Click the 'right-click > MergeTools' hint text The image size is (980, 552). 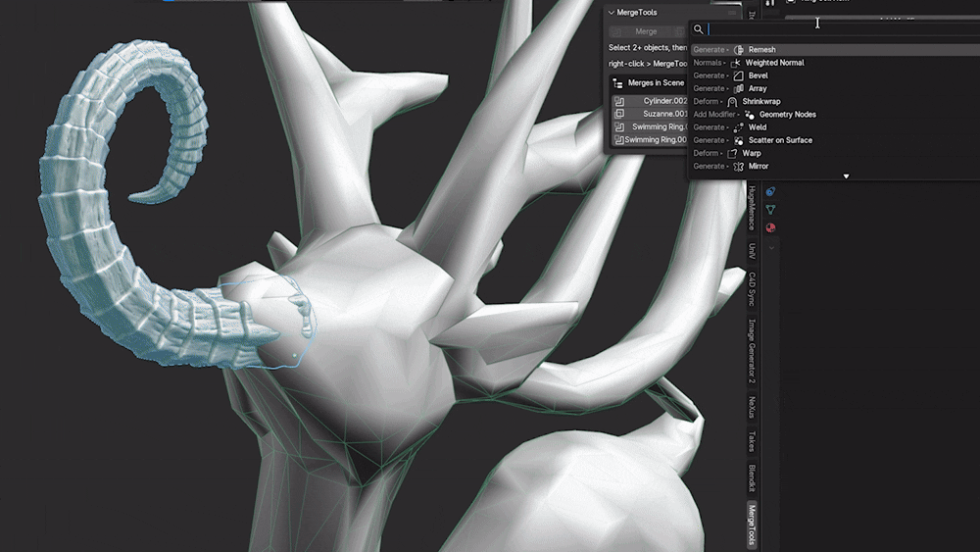pos(648,64)
